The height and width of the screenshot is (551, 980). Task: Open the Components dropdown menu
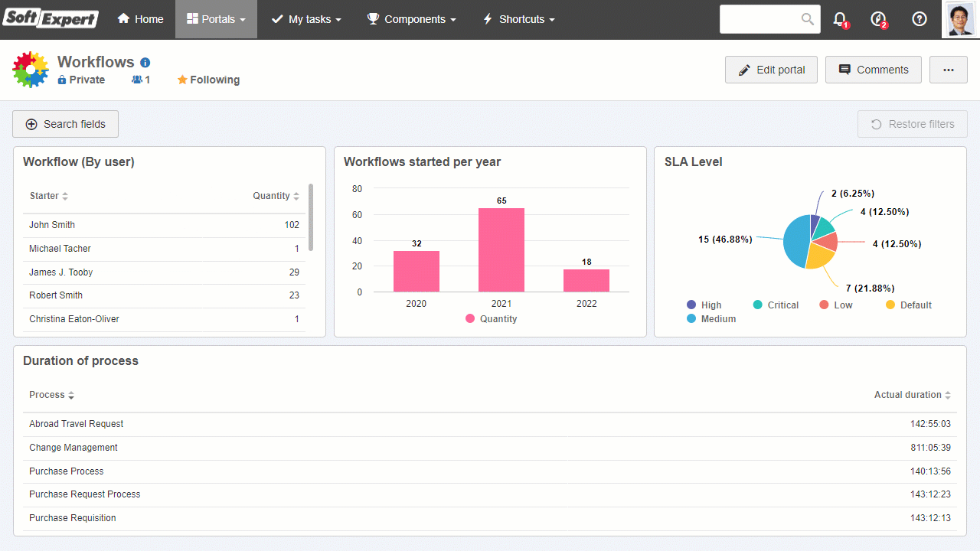[x=411, y=19]
